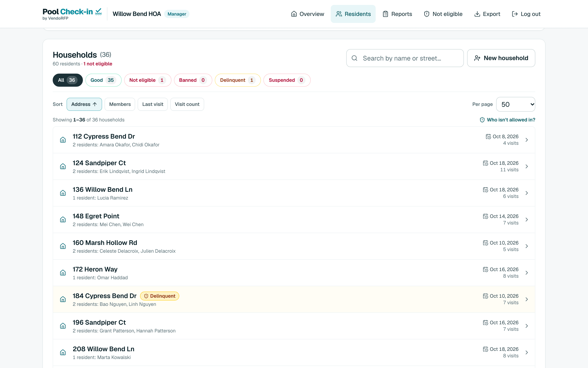
Task: Open the Per page dropdown
Action: click(516, 104)
